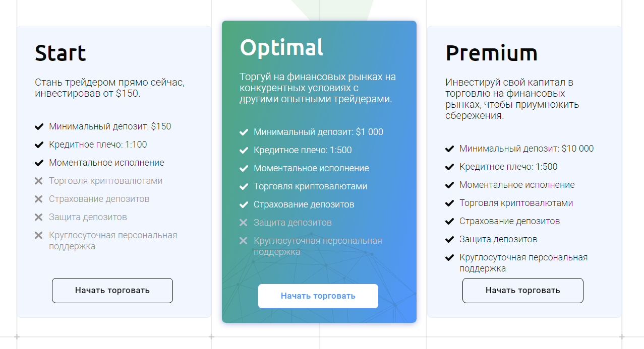The height and width of the screenshot is (349, 644).
Task: Click checkmark beside Optimal's "Минимальный депозит: $1 000"
Action: [244, 132]
